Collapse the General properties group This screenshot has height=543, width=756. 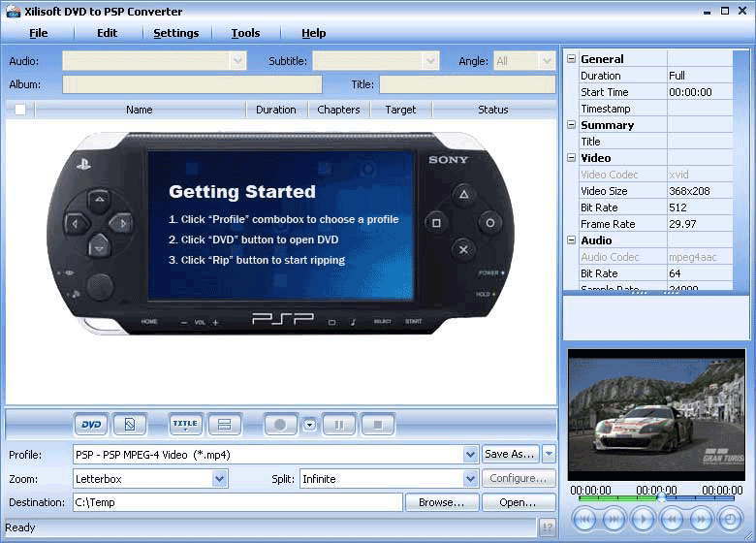[572, 59]
